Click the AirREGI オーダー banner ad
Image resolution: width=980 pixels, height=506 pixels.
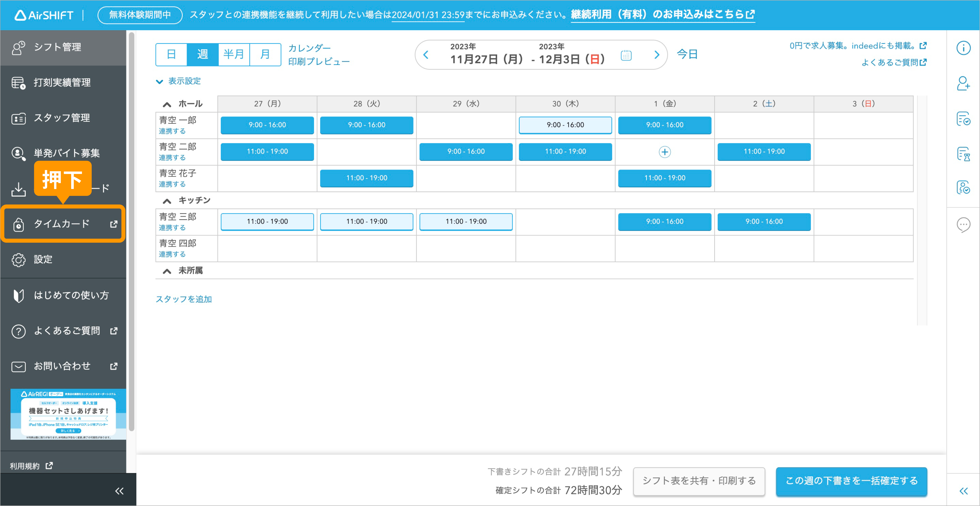68,414
